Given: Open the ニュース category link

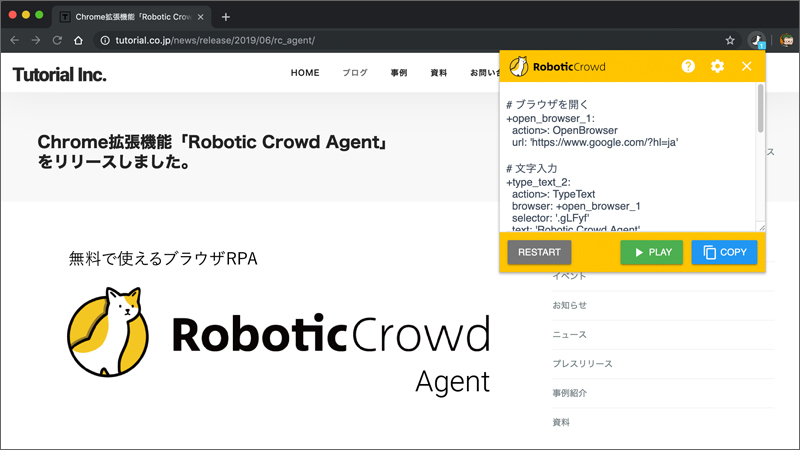Looking at the screenshot, I should (x=569, y=335).
